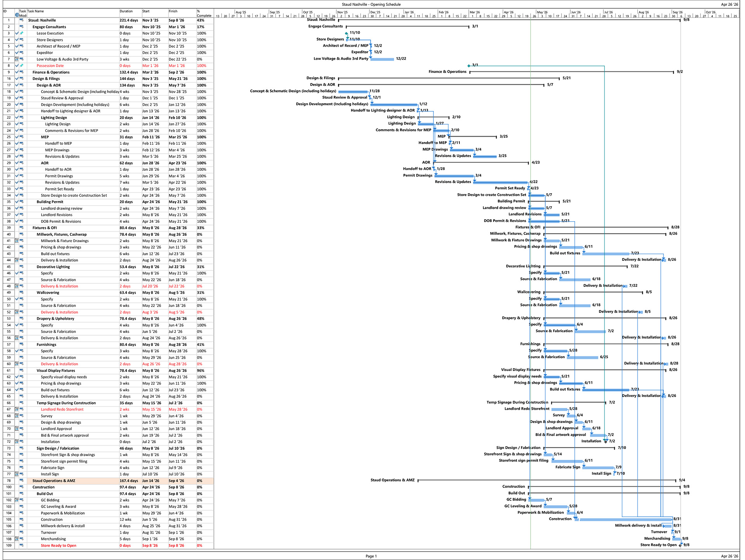This screenshot has height=560, width=745.
Task: Click the constraint icon in the Landlord Approval row
Action: coord(17,429)
